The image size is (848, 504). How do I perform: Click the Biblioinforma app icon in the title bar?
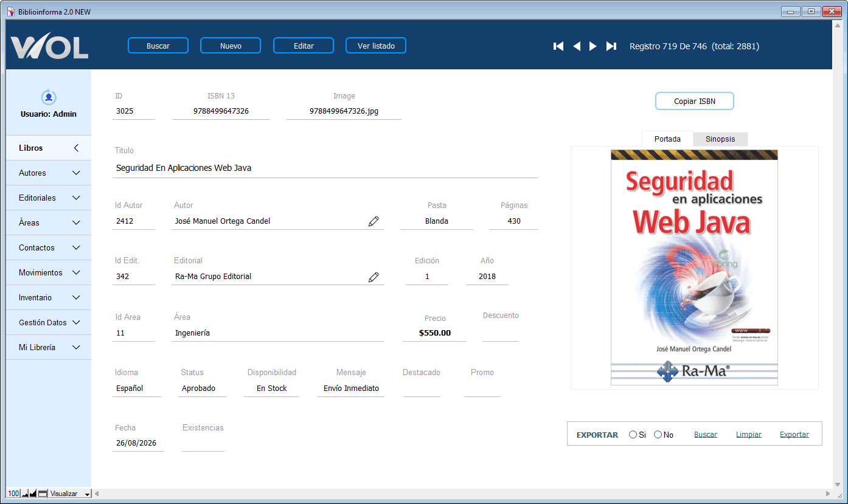pos(10,12)
